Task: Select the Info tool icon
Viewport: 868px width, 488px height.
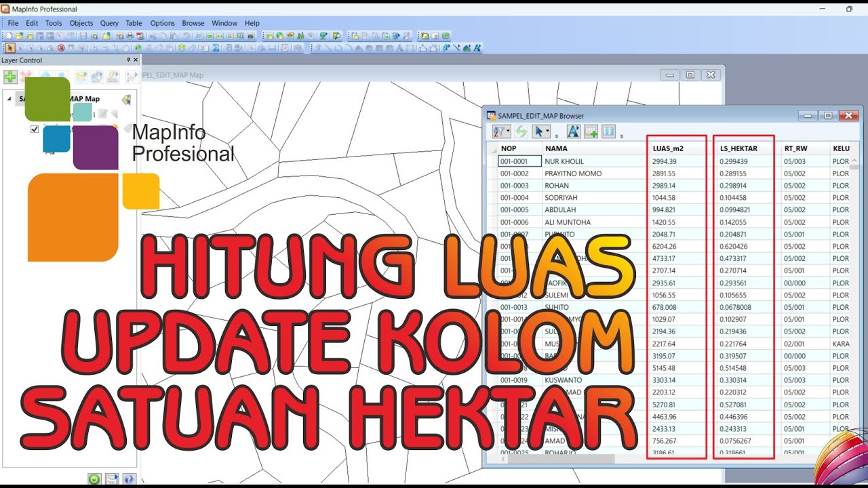Action: 138,47
